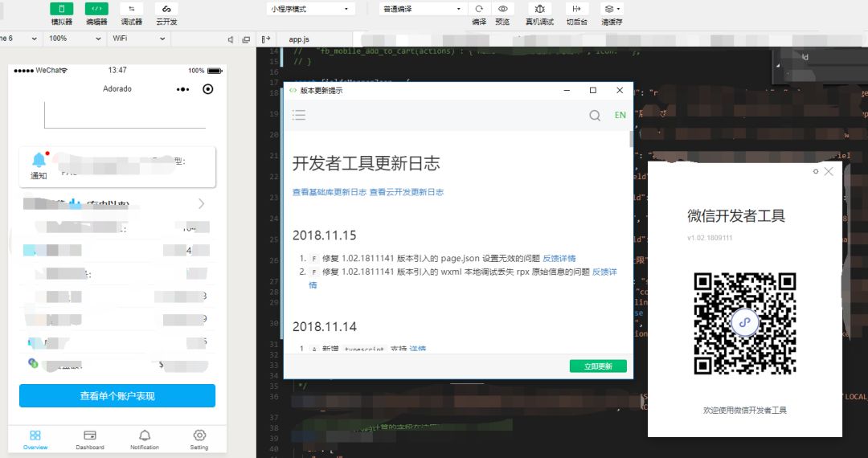The height and width of the screenshot is (458, 868).
Task: Open the 通知 bell notification icon
Action: 39,161
